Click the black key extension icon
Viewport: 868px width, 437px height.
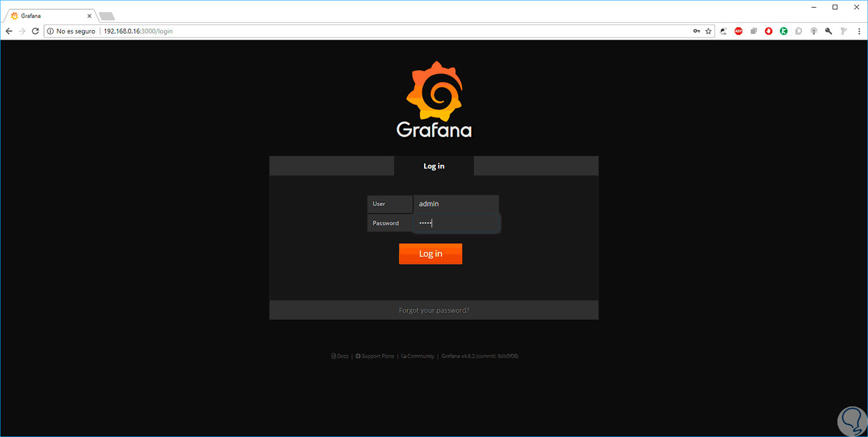829,31
